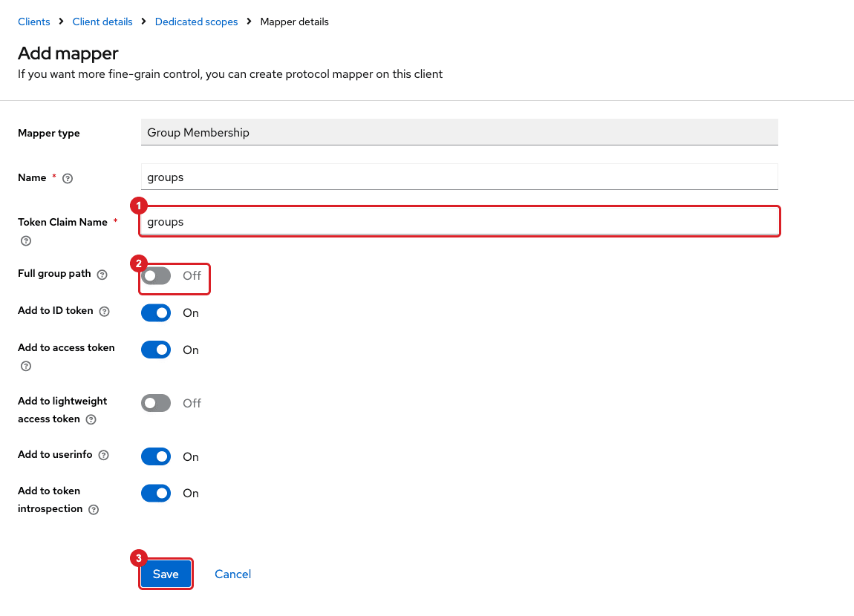Image resolution: width=854 pixels, height=616 pixels.
Task: Toggle Add to userinfo switch off
Action: tap(156, 456)
